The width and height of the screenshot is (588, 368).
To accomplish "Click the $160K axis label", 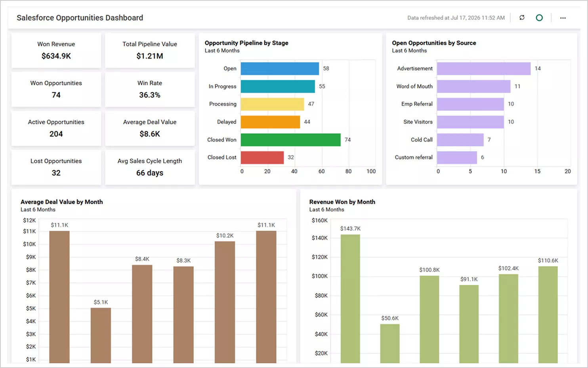I will [320, 220].
